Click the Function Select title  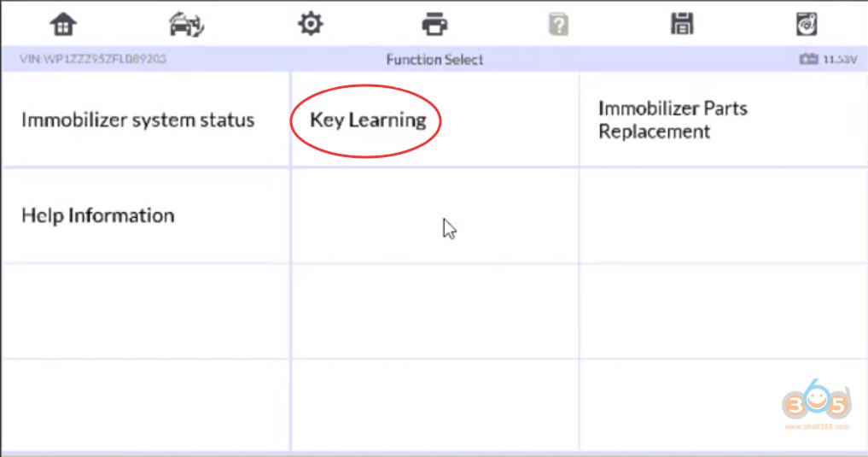(434, 60)
